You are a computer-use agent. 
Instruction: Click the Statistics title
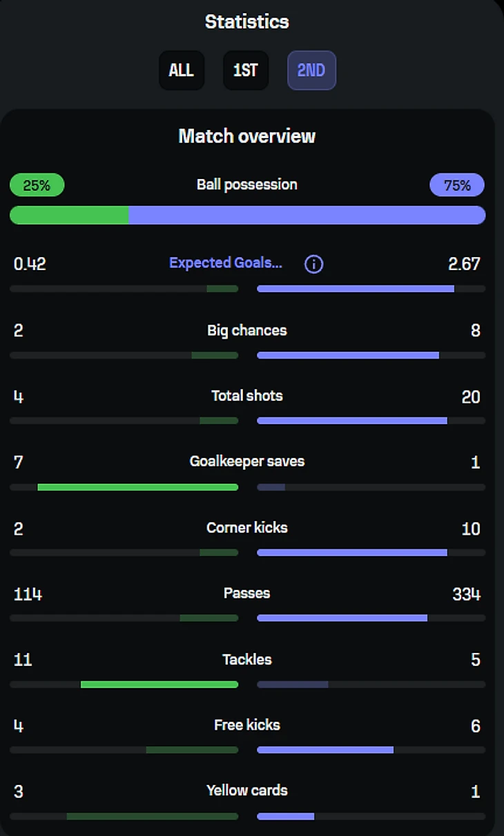click(247, 22)
